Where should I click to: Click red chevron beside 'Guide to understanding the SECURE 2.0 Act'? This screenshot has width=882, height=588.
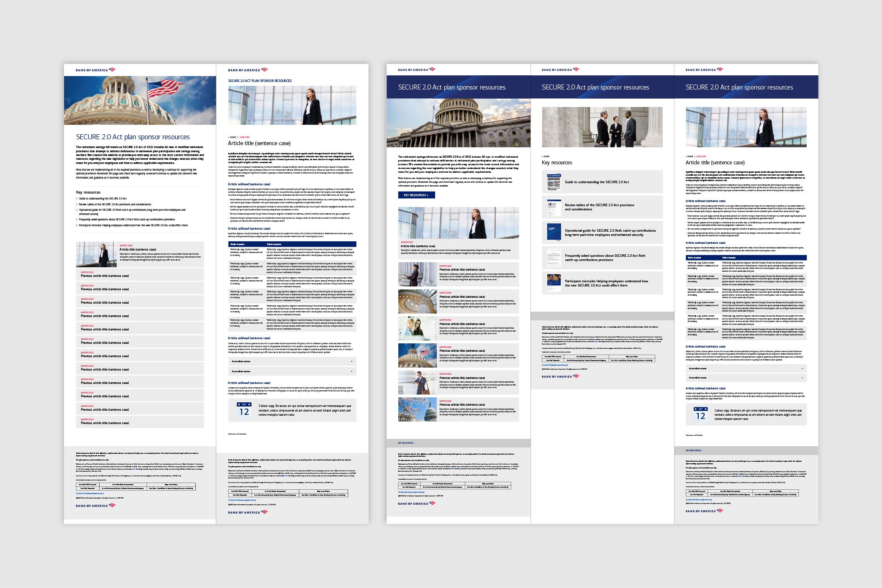tap(77, 199)
